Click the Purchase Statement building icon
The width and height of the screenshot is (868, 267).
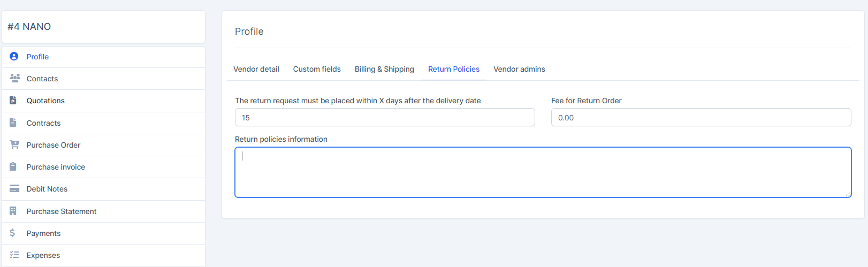click(13, 211)
